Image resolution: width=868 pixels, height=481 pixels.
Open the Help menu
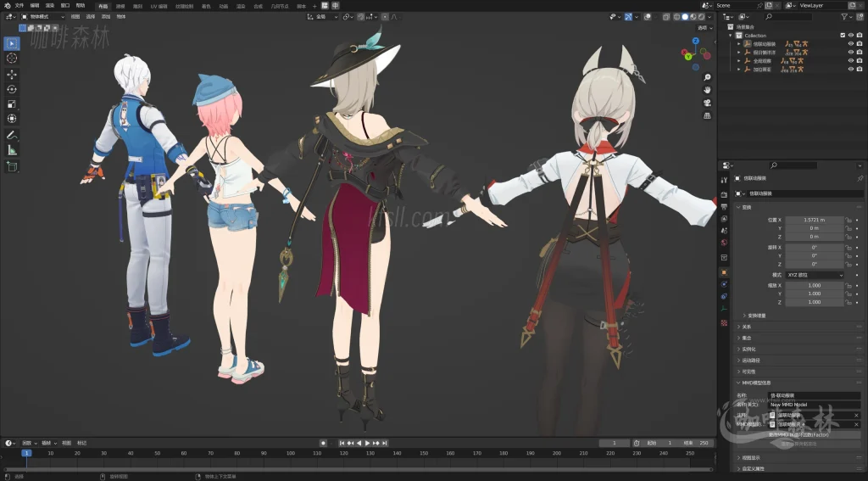click(x=81, y=6)
